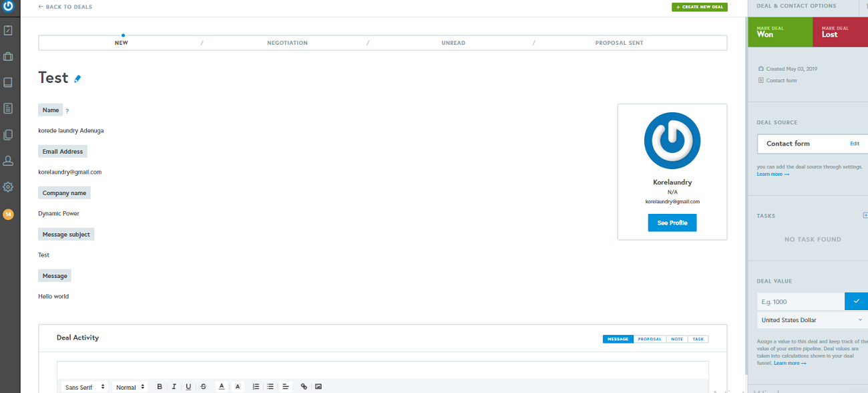Image resolution: width=868 pixels, height=393 pixels.
Task: Switch to the Note tab in Deal Activity
Action: pyautogui.click(x=677, y=339)
